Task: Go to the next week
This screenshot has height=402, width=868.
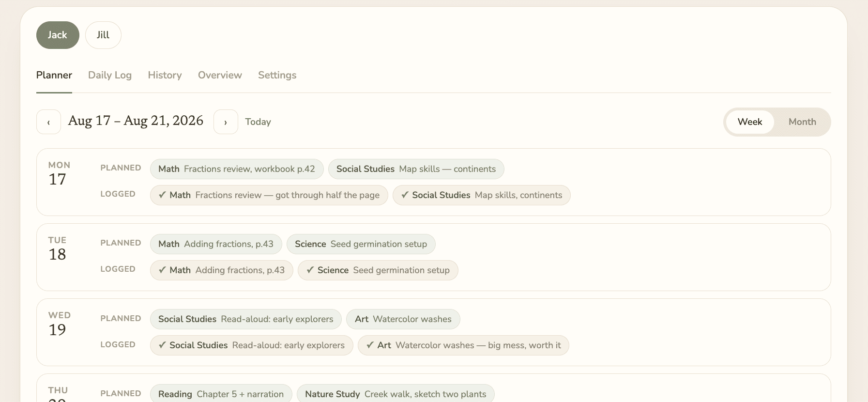Action: coord(226,122)
